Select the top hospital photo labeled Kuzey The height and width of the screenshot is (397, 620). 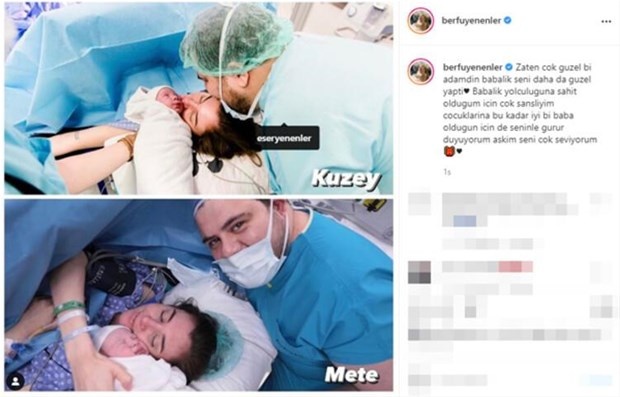point(198,98)
